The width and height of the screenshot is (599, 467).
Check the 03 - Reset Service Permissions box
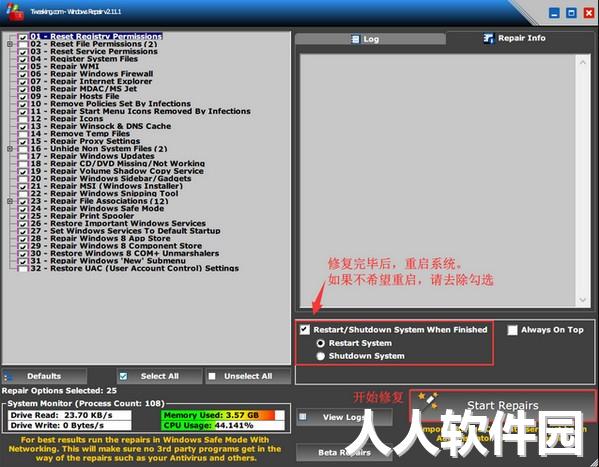click(23, 52)
